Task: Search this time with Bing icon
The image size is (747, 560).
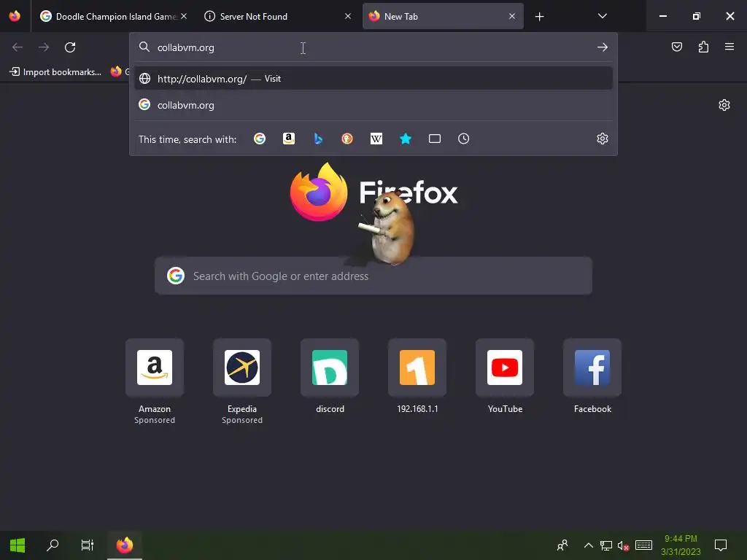Action: [318, 139]
